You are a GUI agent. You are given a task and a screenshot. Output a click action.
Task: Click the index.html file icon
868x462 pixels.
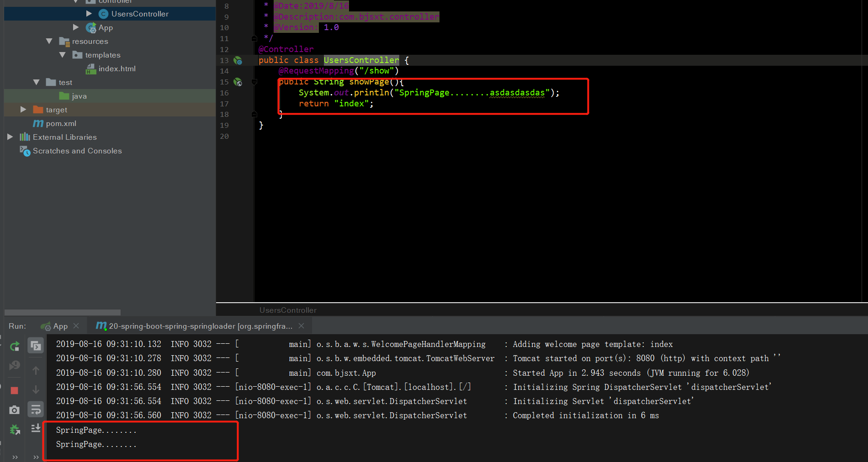click(x=90, y=69)
